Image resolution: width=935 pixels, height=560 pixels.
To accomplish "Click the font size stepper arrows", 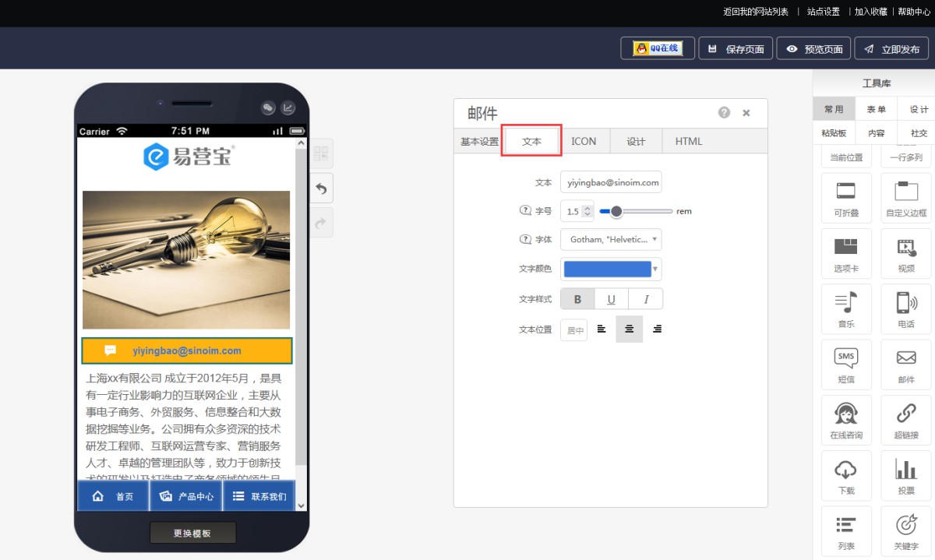I will pos(587,211).
